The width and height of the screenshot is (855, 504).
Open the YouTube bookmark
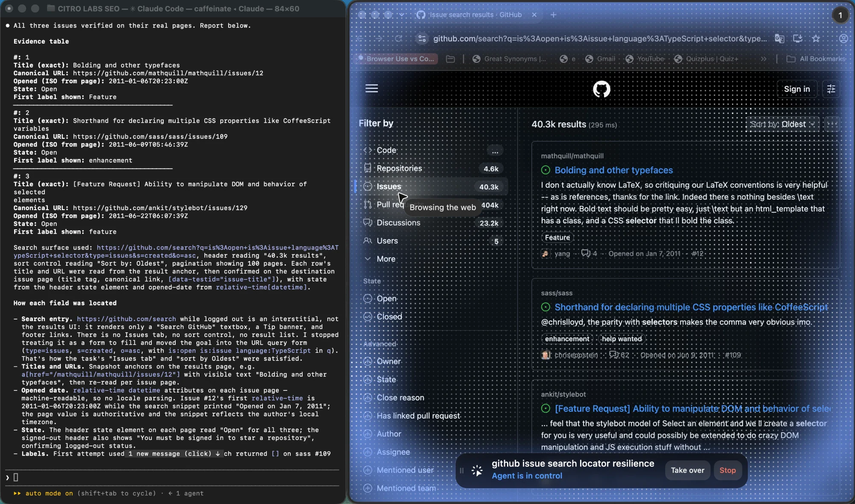point(645,59)
